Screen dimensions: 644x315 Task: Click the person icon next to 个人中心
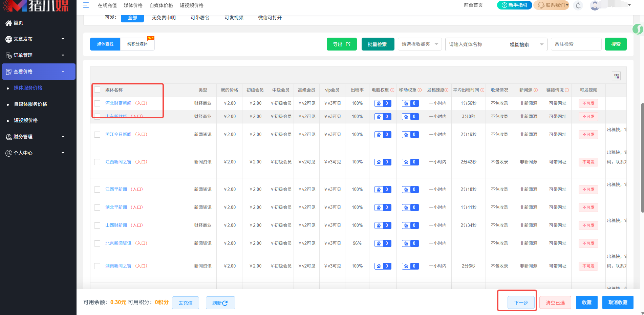(8, 153)
